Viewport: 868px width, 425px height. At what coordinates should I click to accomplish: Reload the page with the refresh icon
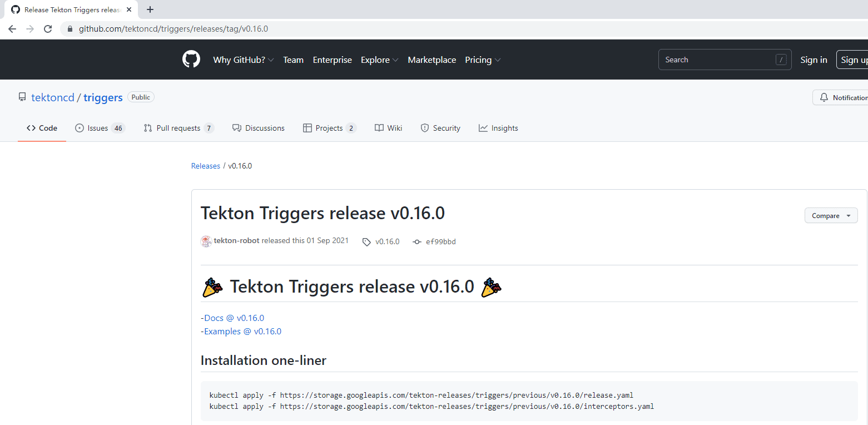point(48,29)
